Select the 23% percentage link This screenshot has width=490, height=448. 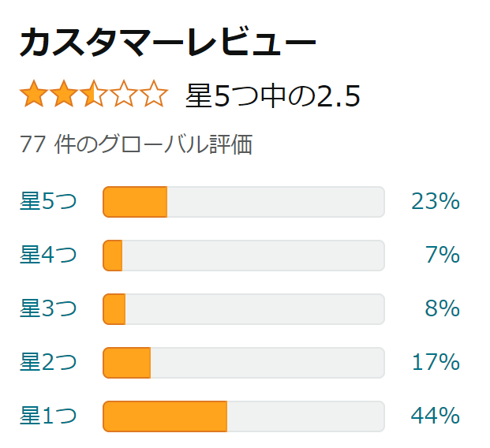[436, 201]
